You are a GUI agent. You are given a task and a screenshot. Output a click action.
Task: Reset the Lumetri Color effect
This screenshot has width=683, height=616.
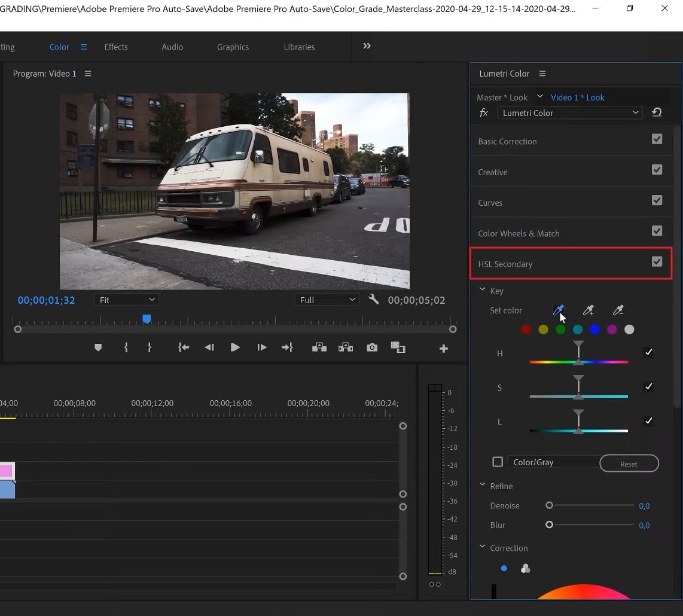point(657,112)
